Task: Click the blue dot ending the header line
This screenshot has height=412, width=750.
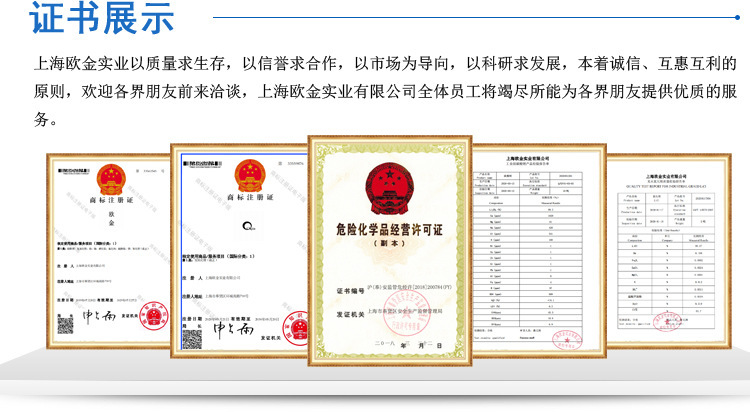Action: click(737, 17)
